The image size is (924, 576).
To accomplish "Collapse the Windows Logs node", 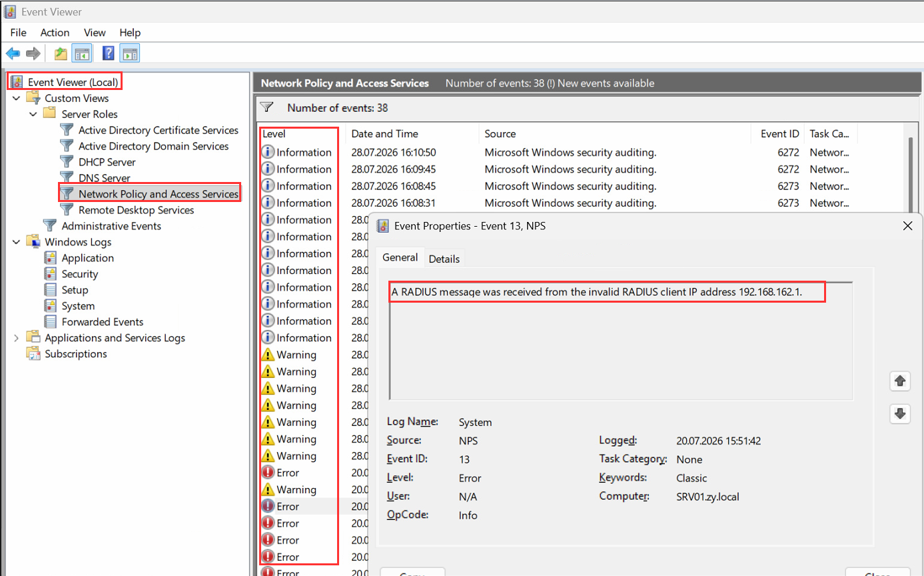I will [x=17, y=242].
